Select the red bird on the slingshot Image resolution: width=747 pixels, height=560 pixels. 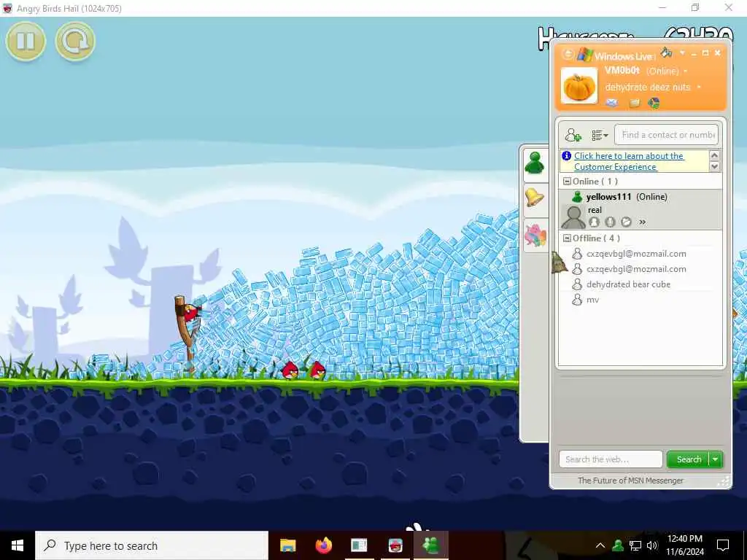click(x=192, y=313)
